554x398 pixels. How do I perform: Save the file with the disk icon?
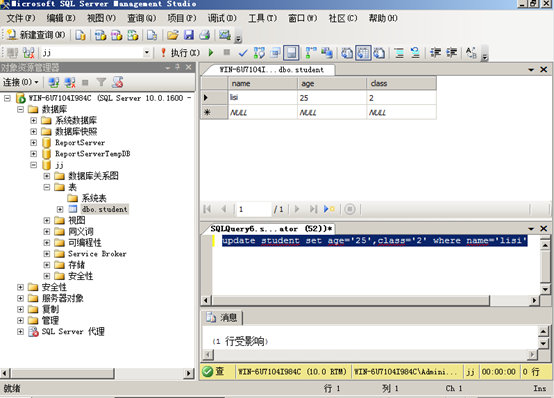[189, 35]
